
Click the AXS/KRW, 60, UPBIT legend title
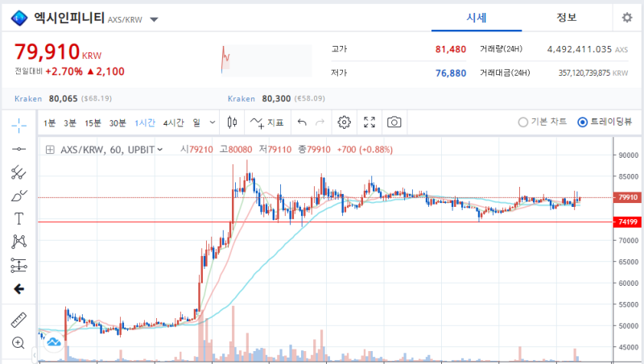[x=107, y=150]
